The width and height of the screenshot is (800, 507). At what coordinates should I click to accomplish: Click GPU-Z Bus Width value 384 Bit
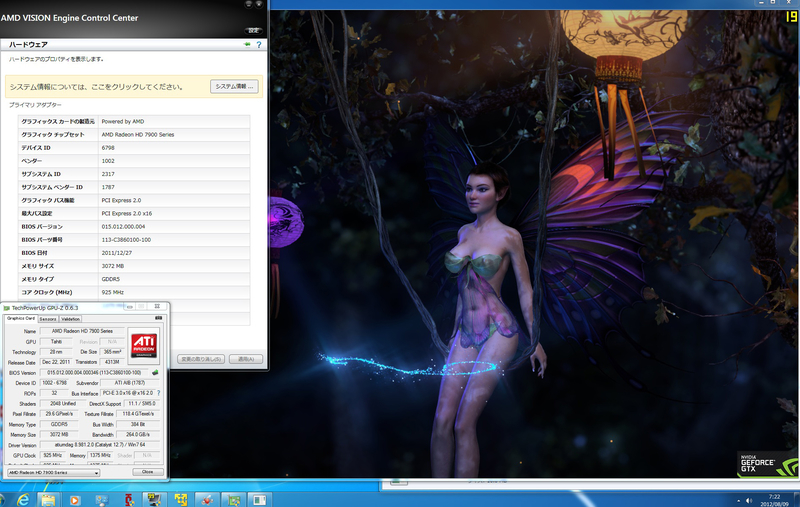138,424
